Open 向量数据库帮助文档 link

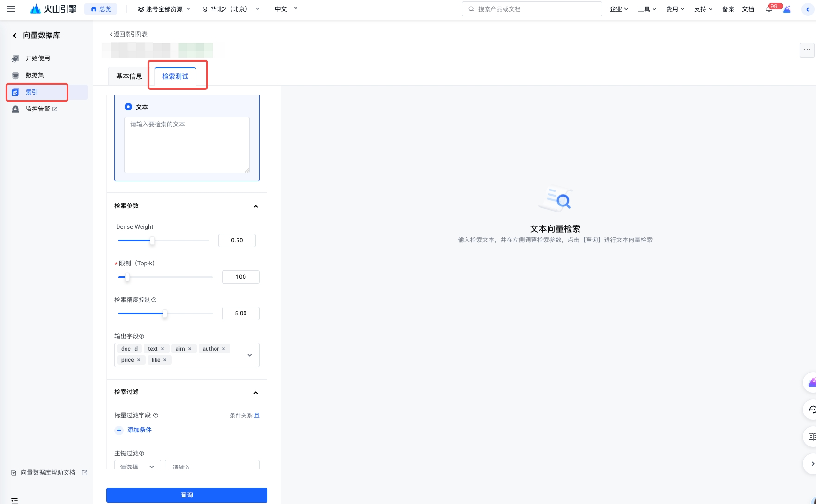tap(48, 473)
